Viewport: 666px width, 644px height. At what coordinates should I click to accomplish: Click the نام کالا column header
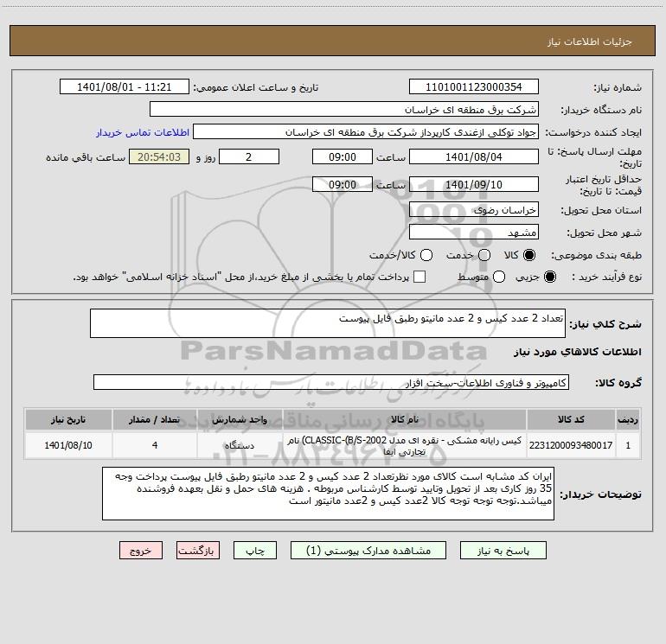(405, 419)
